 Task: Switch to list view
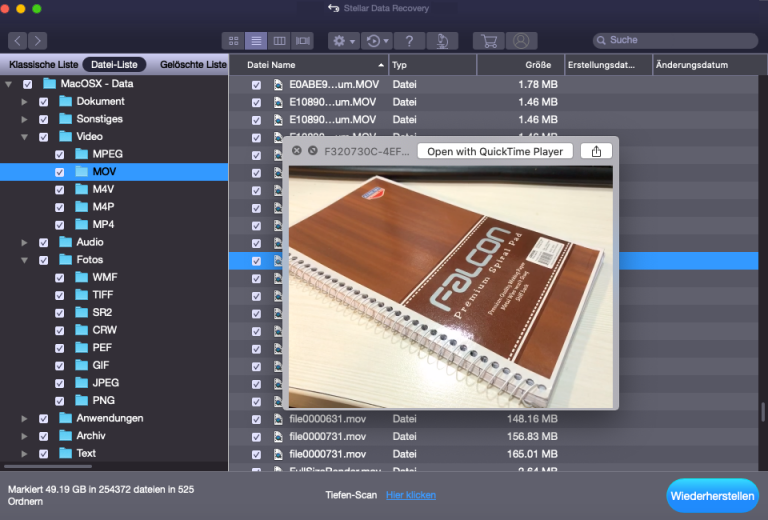(x=256, y=41)
